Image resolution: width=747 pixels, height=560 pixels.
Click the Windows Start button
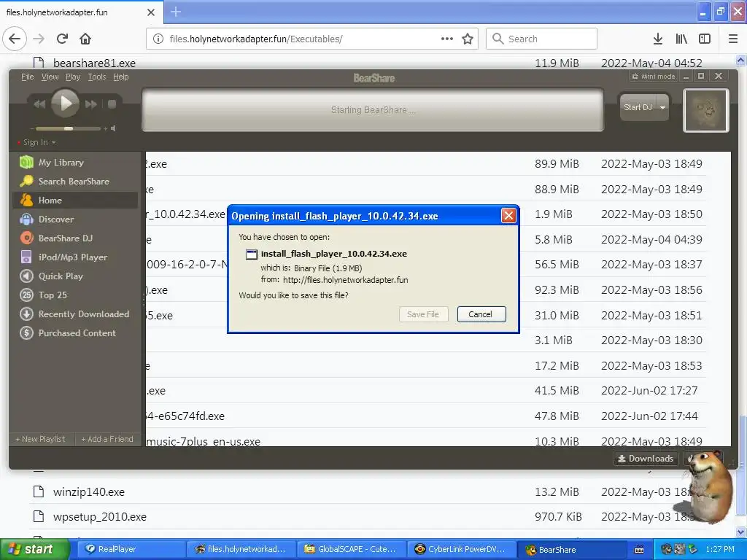coord(34,550)
